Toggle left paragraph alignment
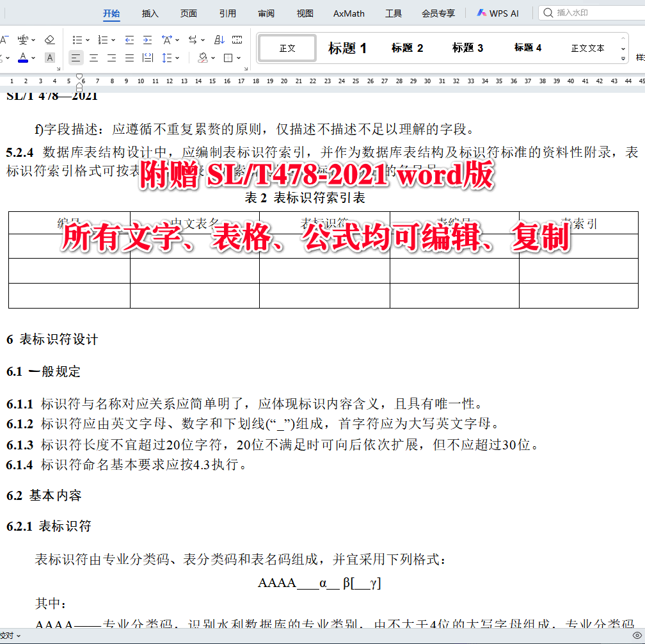This screenshot has width=645, height=644. click(x=76, y=58)
